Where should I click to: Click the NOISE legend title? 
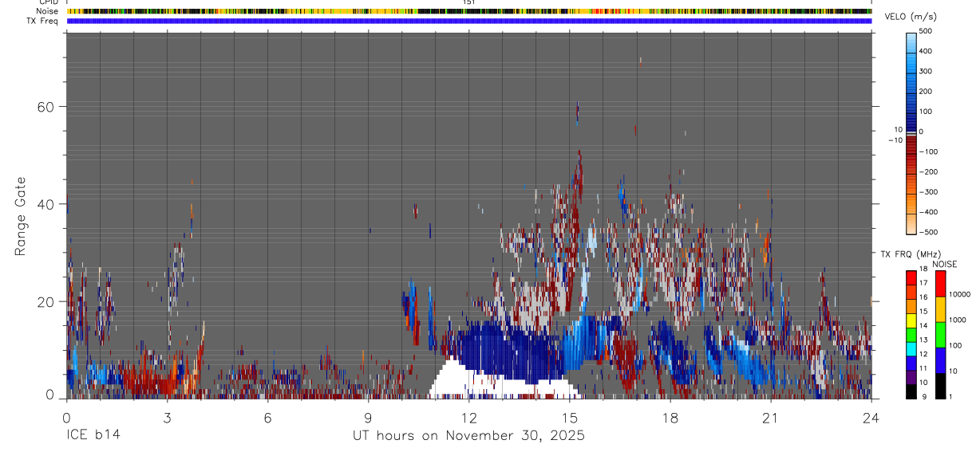tap(945, 264)
